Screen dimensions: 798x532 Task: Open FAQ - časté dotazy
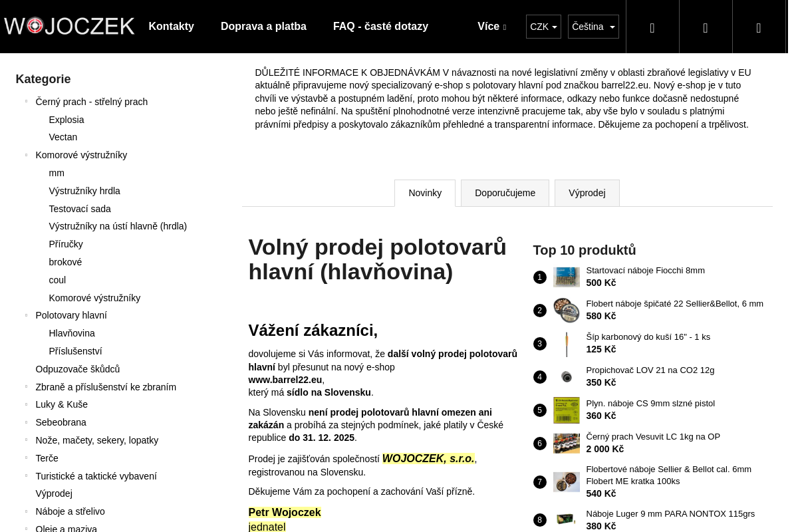point(380,27)
